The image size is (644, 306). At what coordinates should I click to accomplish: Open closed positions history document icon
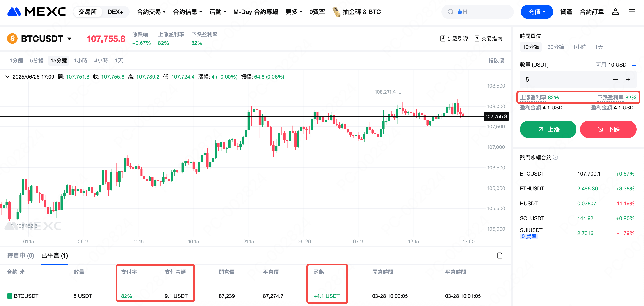(x=500, y=255)
